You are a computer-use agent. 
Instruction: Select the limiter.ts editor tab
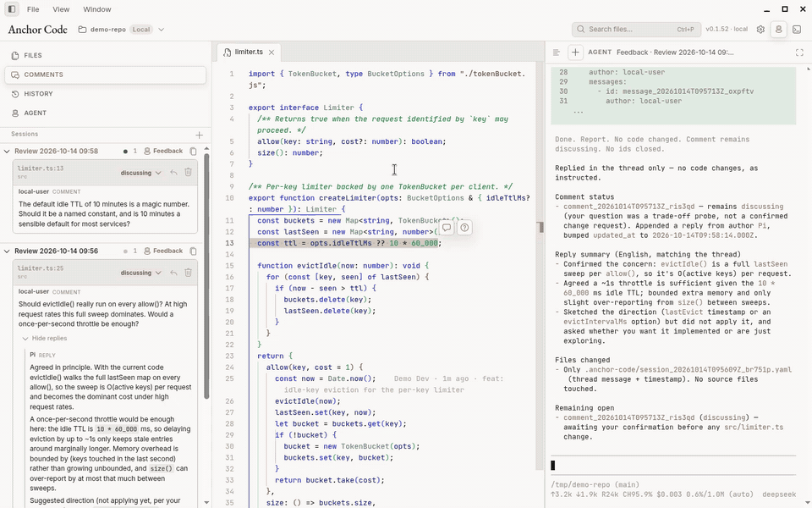(249, 52)
